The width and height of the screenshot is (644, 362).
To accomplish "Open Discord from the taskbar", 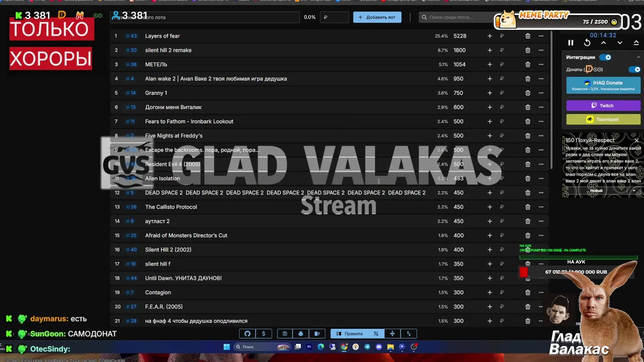I will click(x=379, y=346).
